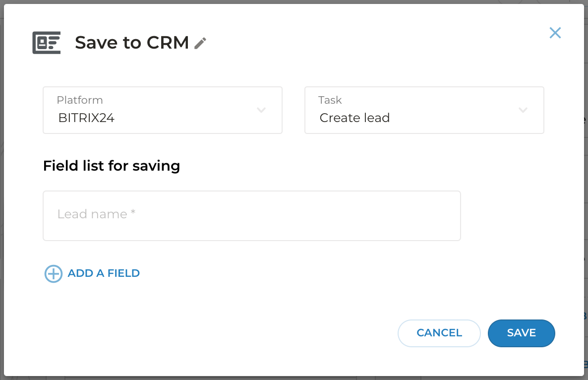Click the Save to CRM title text
The height and width of the screenshot is (380, 588).
point(131,43)
